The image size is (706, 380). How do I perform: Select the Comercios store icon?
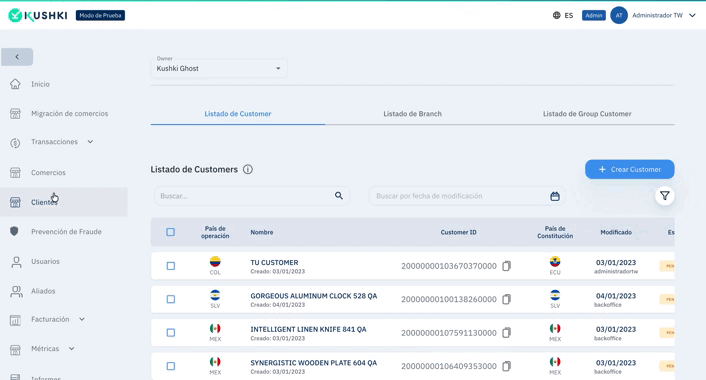(15, 172)
